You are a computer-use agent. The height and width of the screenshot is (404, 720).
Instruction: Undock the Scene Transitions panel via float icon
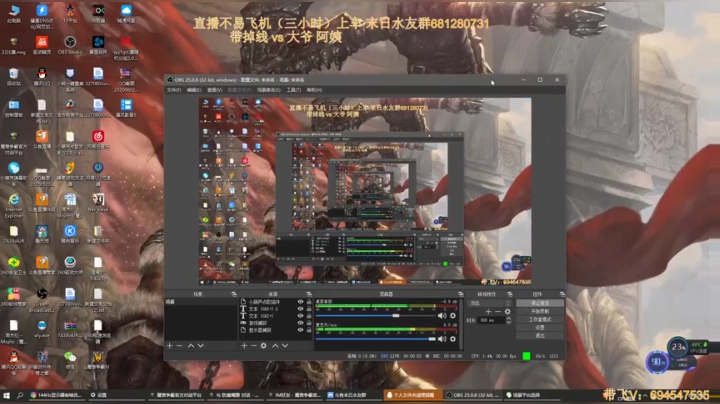tap(510, 294)
